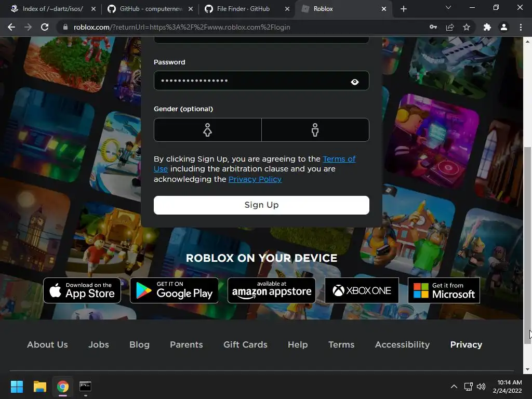The width and height of the screenshot is (532, 399).
Task: Open the Get it from Microsoft badge
Action: (x=444, y=290)
